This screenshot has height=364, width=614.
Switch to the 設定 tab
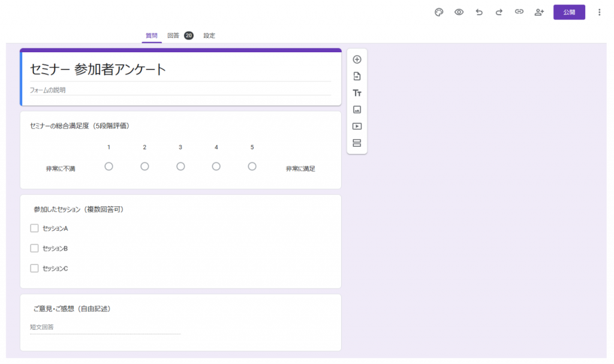[x=209, y=35]
